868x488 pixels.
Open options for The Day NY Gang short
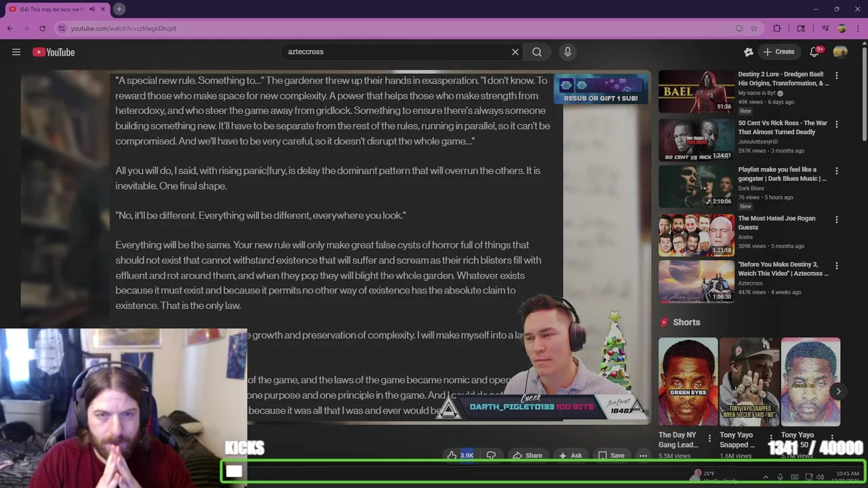point(709,438)
